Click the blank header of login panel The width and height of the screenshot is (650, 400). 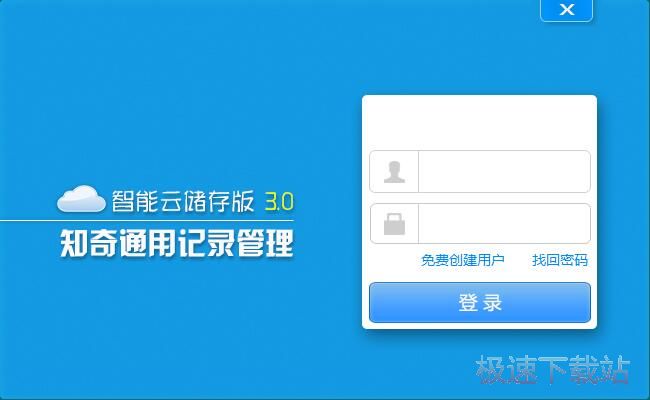click(x=479, y=122)
